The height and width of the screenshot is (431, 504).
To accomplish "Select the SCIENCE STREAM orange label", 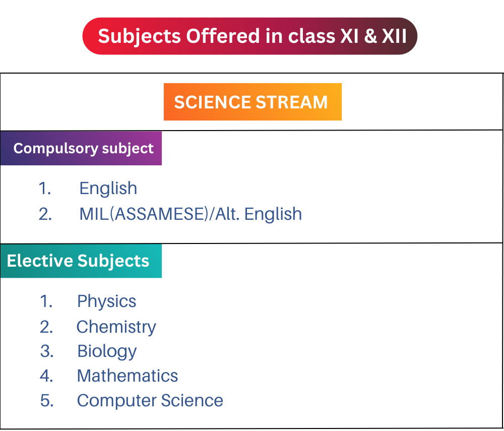I will 253,102.
